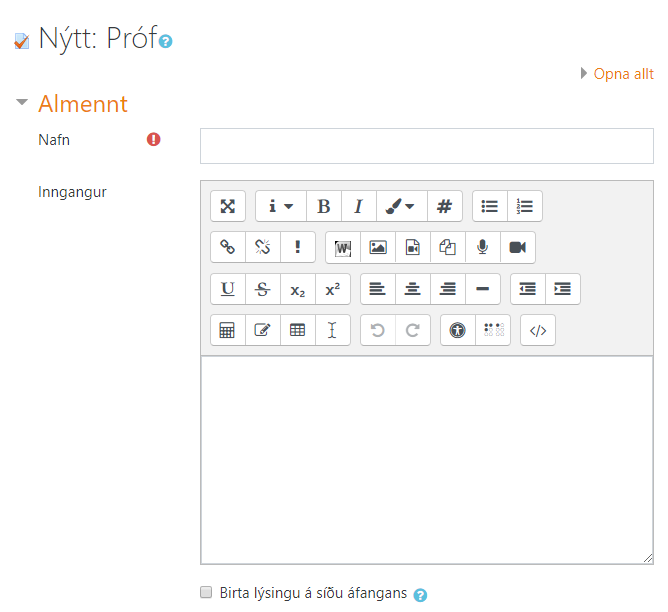Viewport: 668px width, 612px height.
Task: Click into the Nafn text field
Action: point(426,145)
